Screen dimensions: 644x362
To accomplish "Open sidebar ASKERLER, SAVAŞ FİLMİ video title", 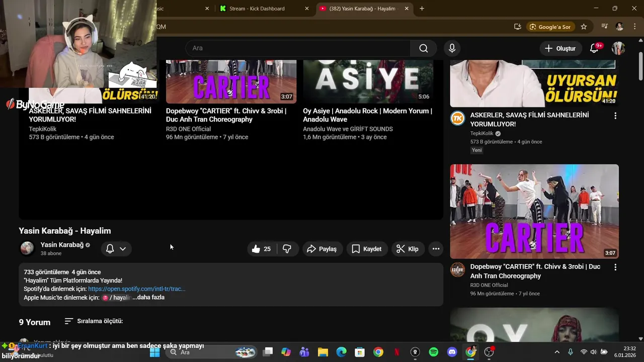I will point(529,120).
